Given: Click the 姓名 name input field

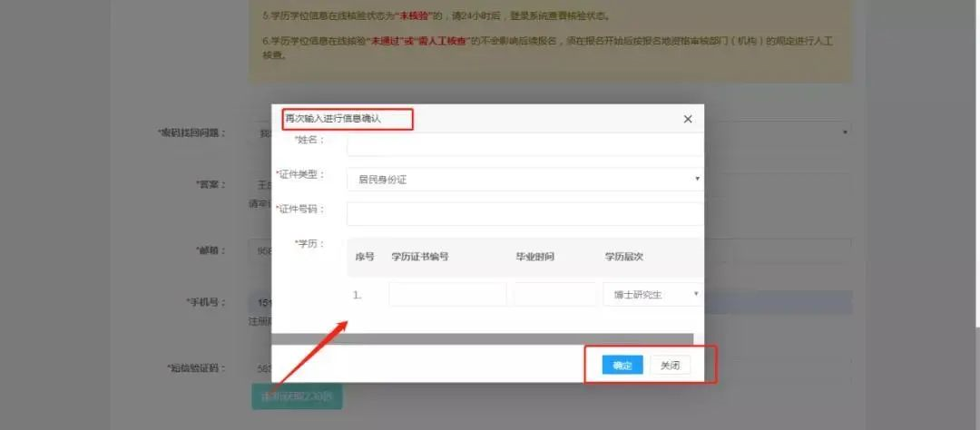Looking at the screenshot, I should click(524, 144).
